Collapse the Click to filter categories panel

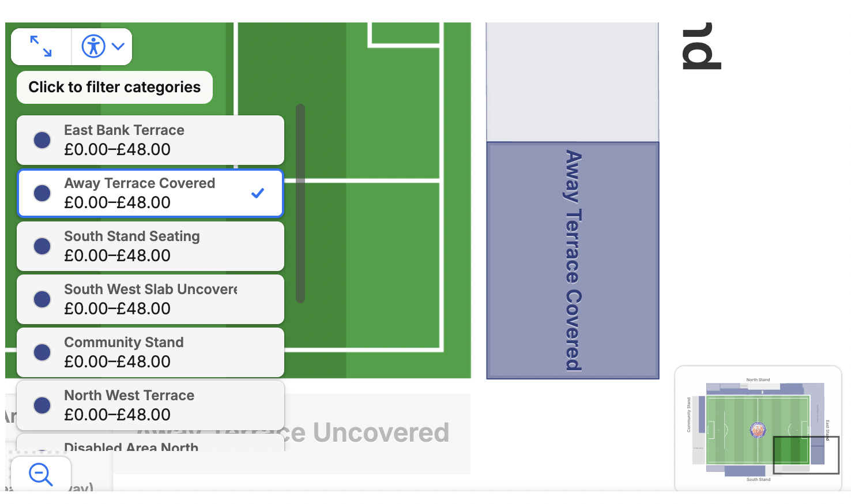pyautogui.click(x=115, y=87)
